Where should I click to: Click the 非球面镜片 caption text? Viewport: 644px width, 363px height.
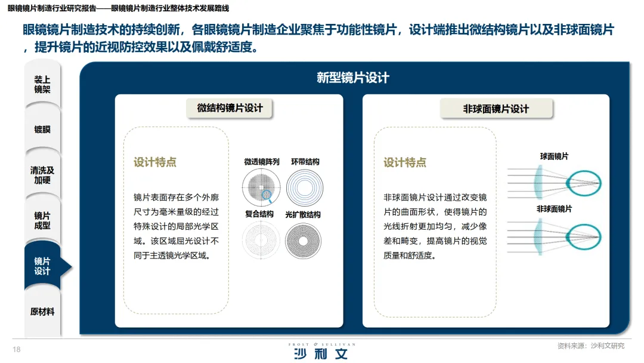(554, 209)
